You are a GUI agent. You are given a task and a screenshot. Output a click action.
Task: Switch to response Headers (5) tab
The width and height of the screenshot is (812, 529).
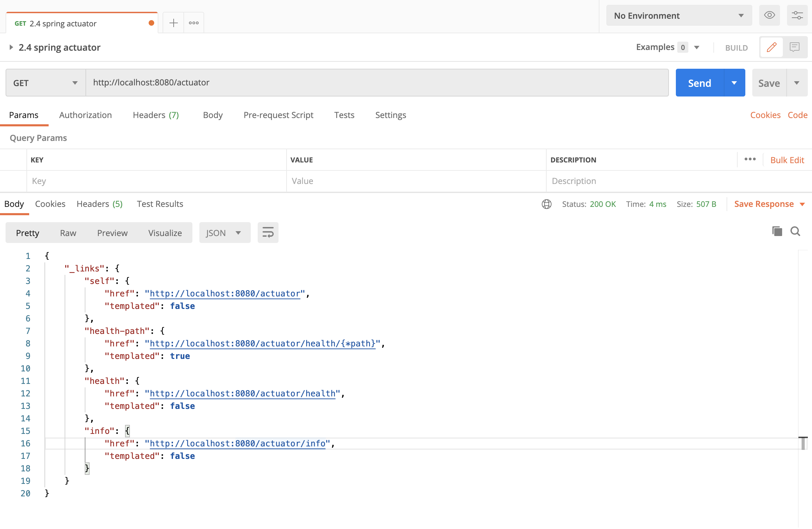point(99,204)
